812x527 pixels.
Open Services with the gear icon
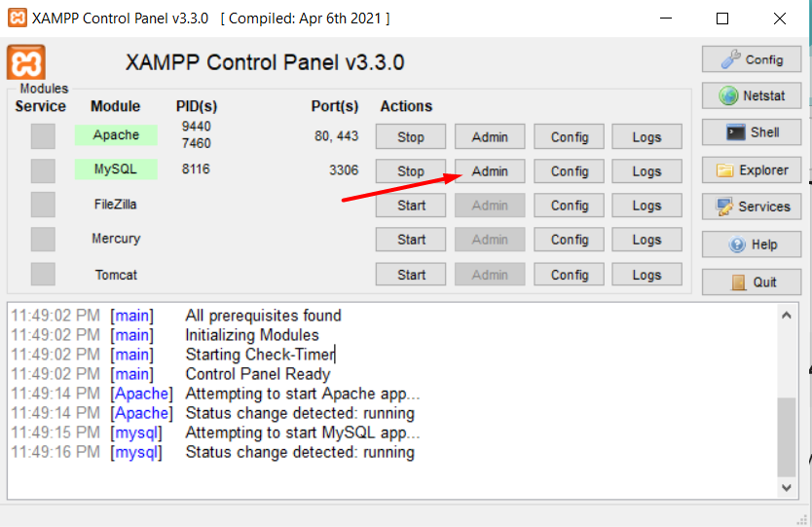[752, 207]
